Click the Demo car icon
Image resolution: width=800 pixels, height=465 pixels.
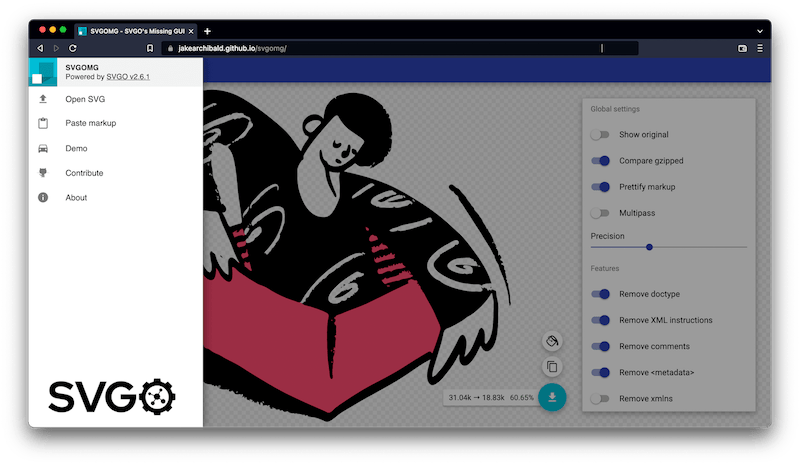[x=43, y=149]
